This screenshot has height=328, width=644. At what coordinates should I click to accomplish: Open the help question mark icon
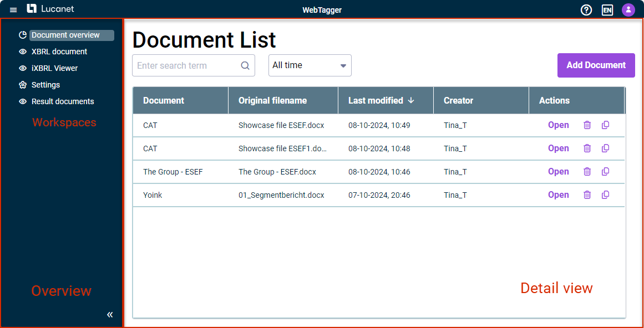(586, 10)
